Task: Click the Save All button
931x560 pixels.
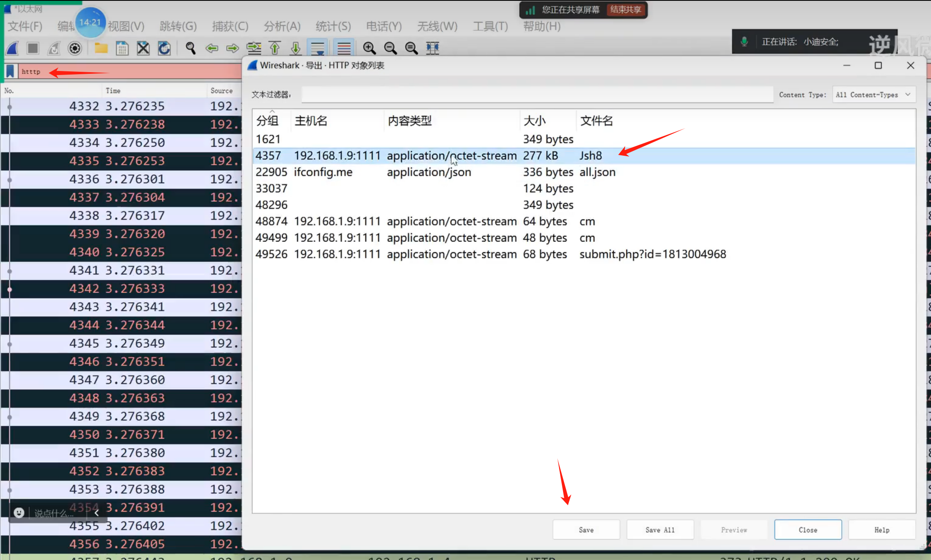Action: [660, 530]
